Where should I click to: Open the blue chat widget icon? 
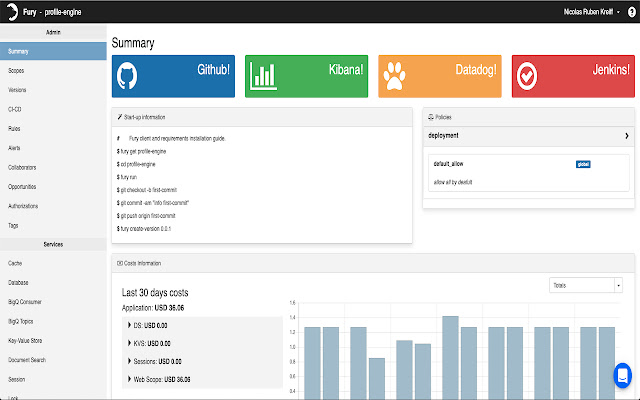(x=622, y=376)
